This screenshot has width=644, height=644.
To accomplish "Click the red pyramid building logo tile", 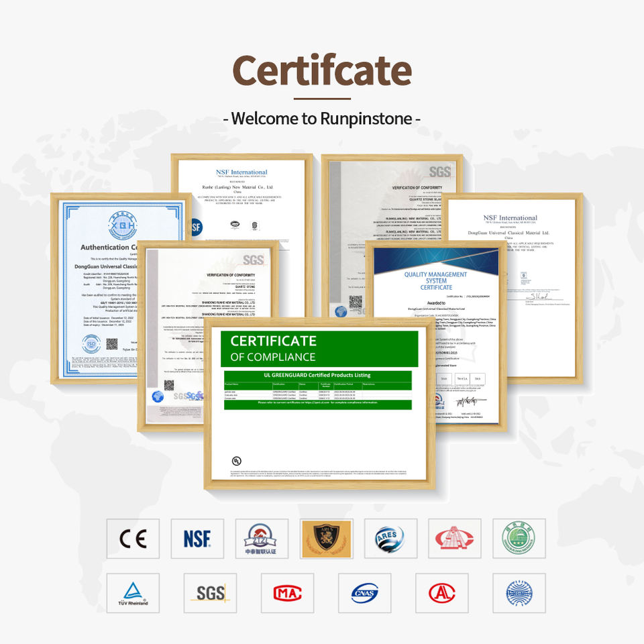I will 455,539.
